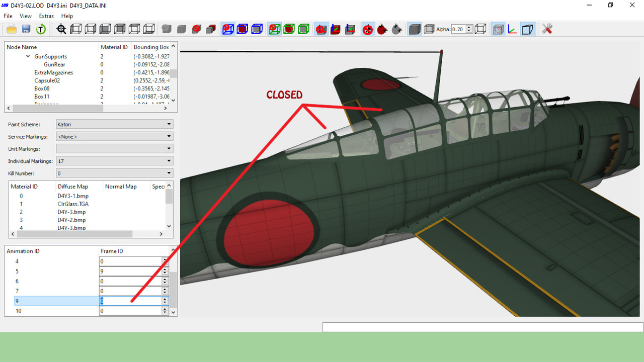644x362 pixels.
Task: Open the Service Markings dropdown
Action: (x=115, y=136)
